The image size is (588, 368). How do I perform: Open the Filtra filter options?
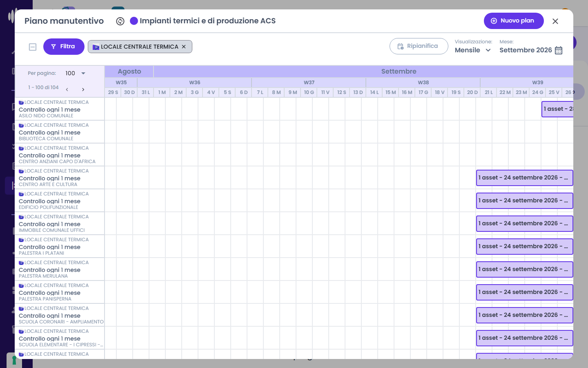(x=64, y=47)
